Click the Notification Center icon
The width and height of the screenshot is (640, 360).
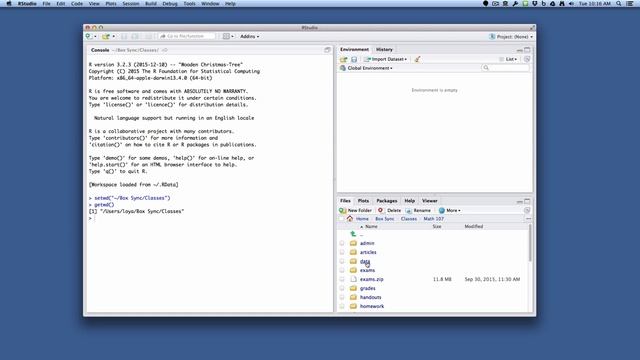630,3
